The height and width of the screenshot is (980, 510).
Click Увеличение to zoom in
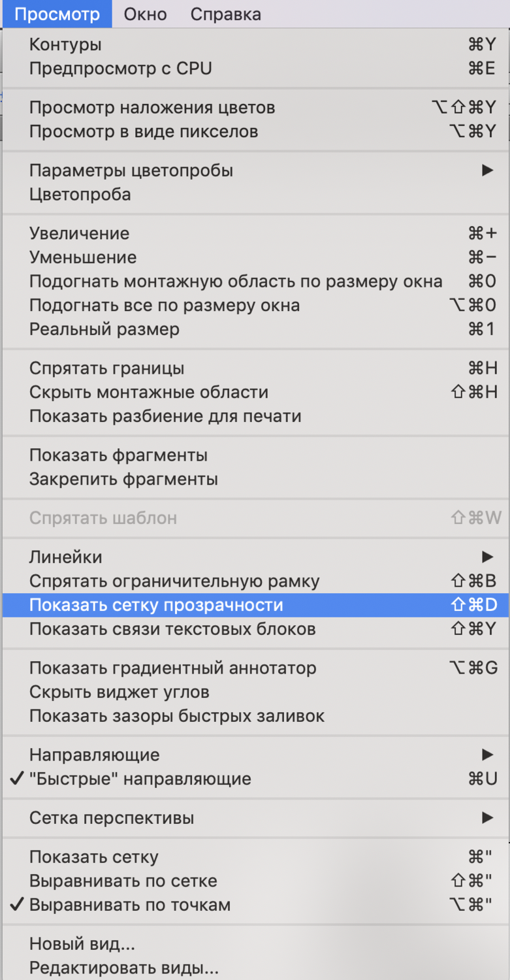tap(79, 233)
